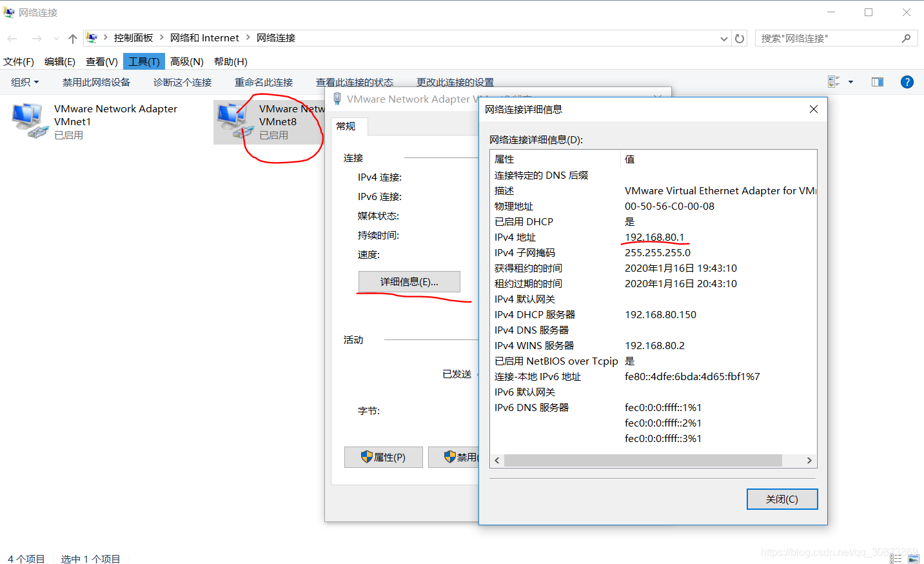
Task: Click 查看此连接的状态 in toolbar
Action: 355,83
